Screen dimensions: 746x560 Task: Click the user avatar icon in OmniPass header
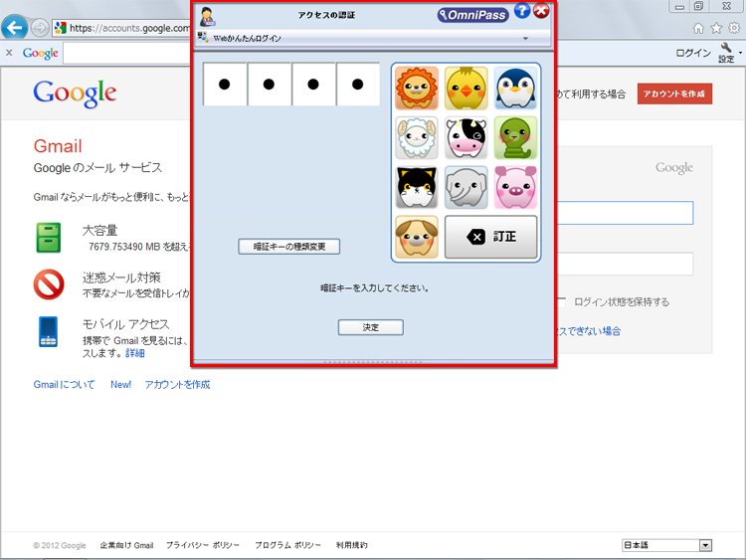click(x=207, y=17)
